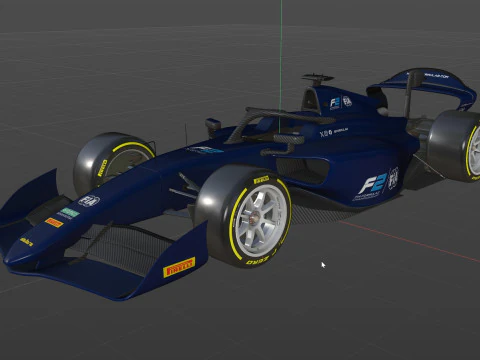This screenshot has height=360, width=480.
Task: Click the Pirelli logo on front wing endplate
Action: [179, 267]
